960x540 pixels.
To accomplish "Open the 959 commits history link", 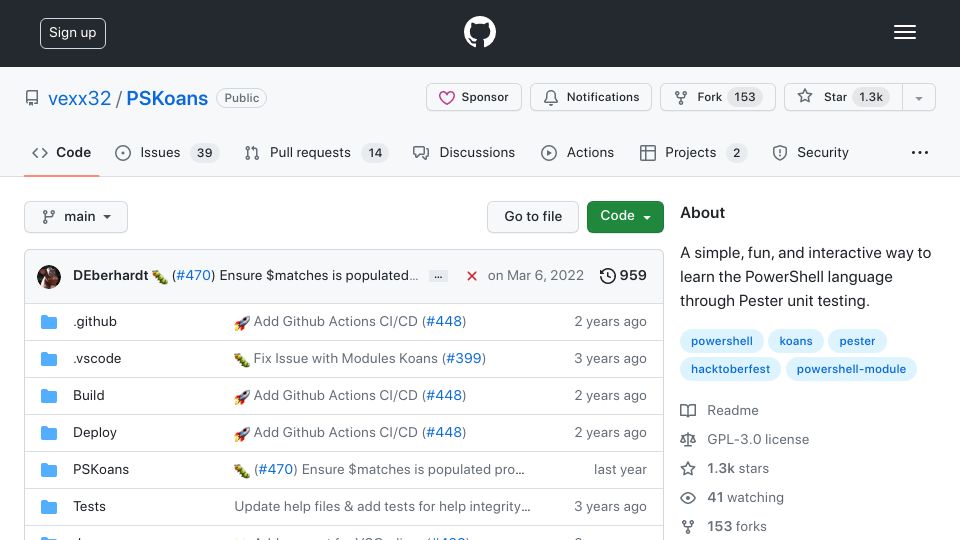I will click(x=623, y=276).
